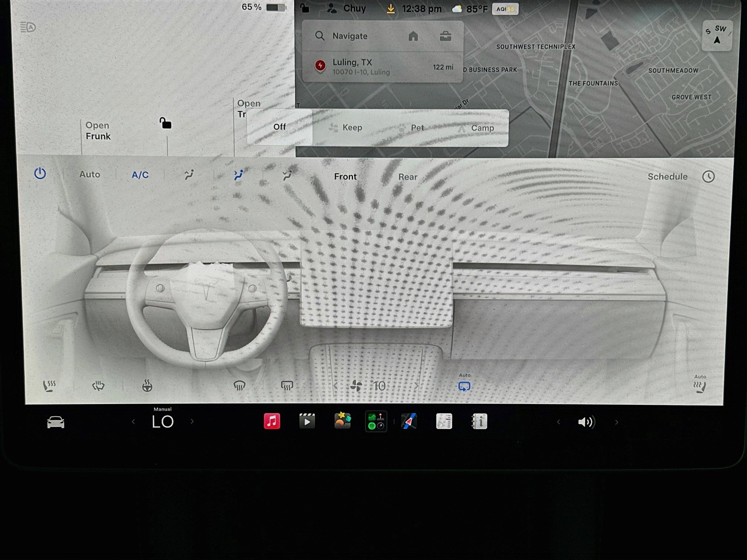This screenshot has height=560, width=747.
Task: Turn on rear window defrost
Action: (x=287, y=386)
